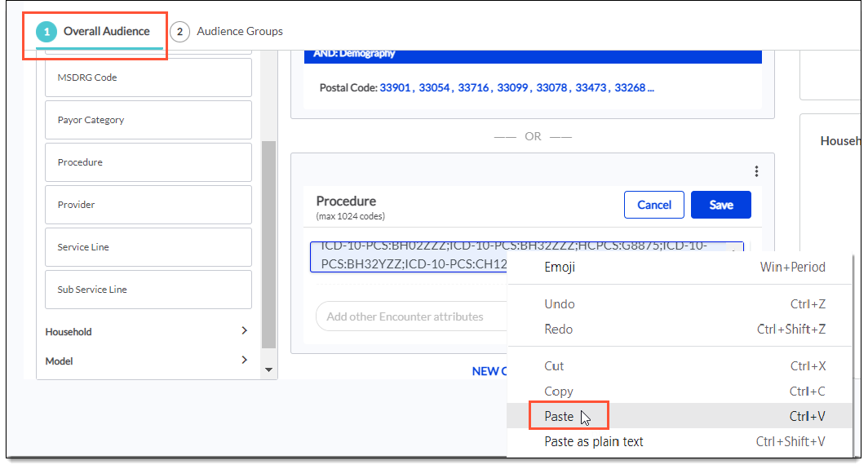Screen dimensions: 868x469
Task: Open Emoji picker from context menu
Action: click(560, 267)
